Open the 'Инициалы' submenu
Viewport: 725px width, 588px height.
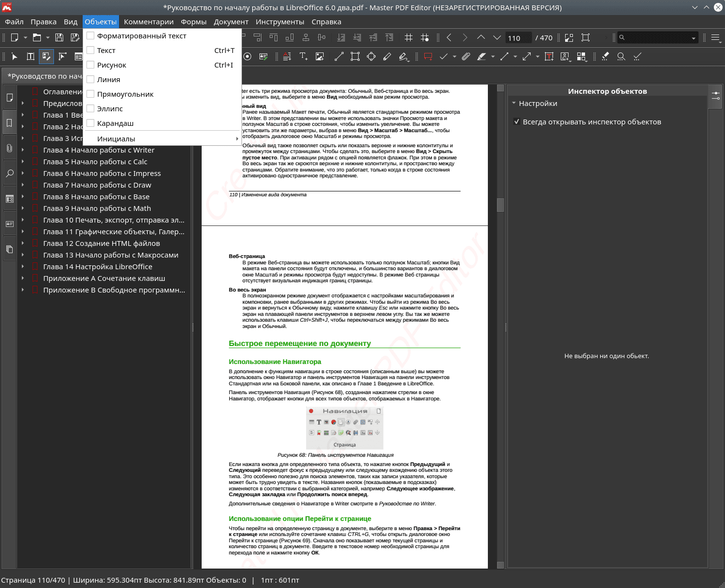tap(162, 138)
